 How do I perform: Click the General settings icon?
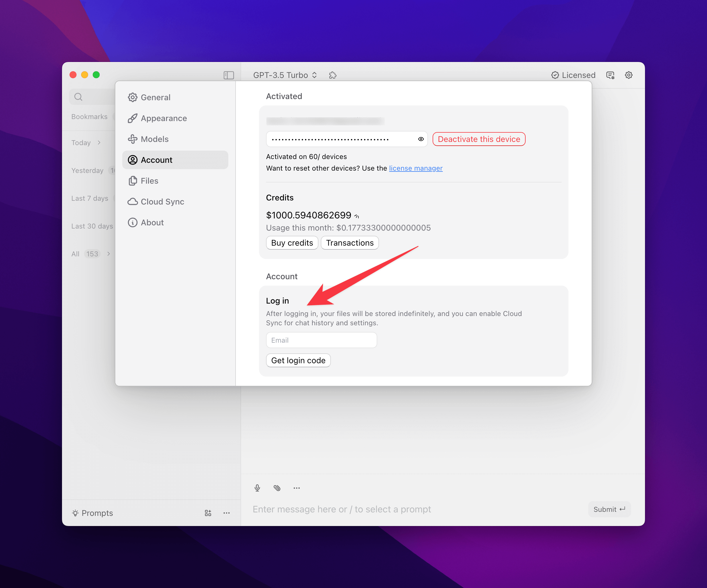pos(132,97)
